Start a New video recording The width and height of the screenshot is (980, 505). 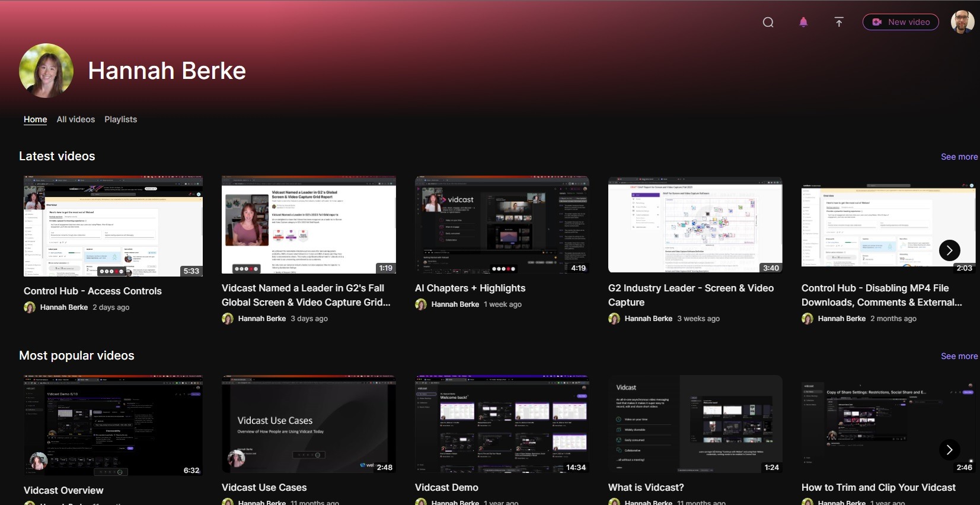coord(901,22)
